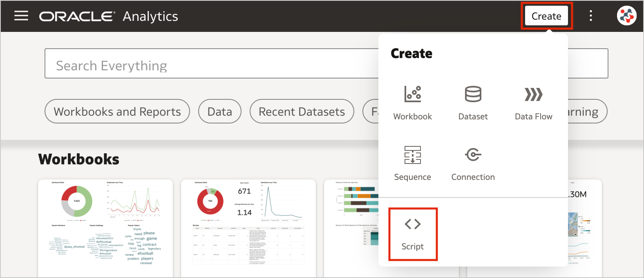The width and height of the screenshot is (644, 278).
Task: Open the vertical three-dot page menu
Action: pyautogui.click(x=591, y=16)
